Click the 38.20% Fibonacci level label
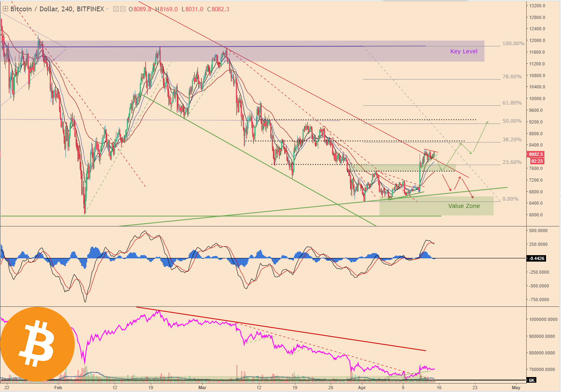Screen dimensions: 561x392 pos(512,140)
